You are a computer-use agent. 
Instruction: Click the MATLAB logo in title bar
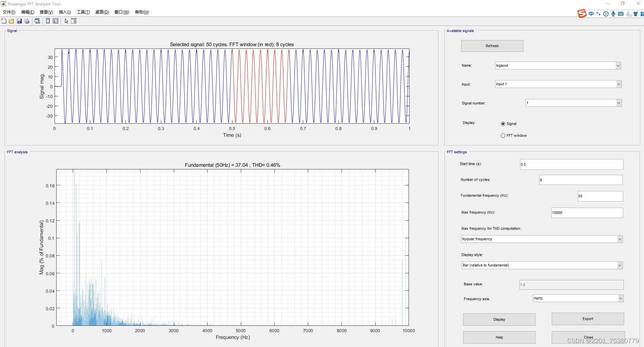(3, 4)
